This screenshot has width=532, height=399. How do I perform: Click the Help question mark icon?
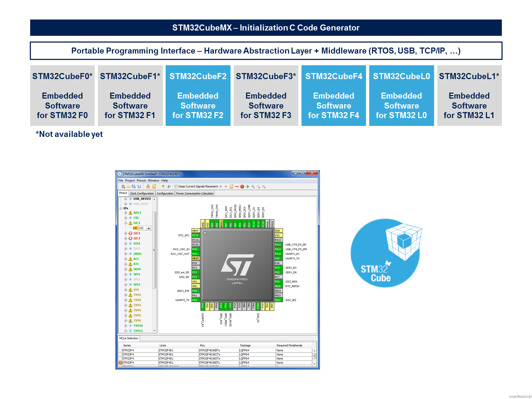[x=163, y=187]
